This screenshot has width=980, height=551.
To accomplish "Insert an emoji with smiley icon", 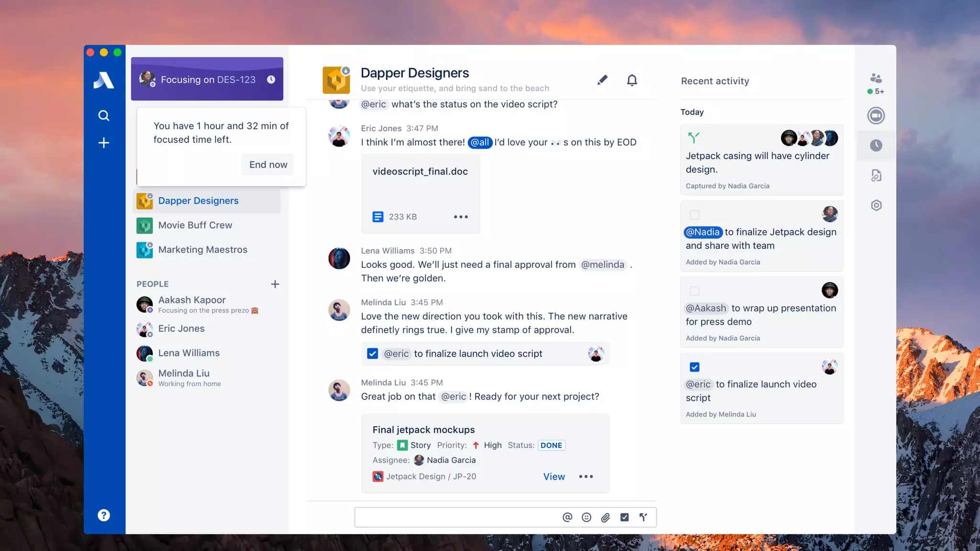I will click(x=586, y=517).
